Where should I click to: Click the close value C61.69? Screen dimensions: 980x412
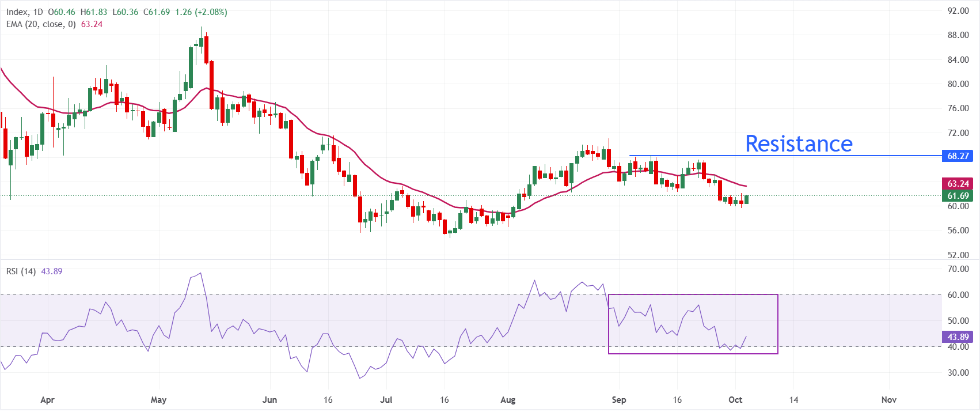point(157,12)
